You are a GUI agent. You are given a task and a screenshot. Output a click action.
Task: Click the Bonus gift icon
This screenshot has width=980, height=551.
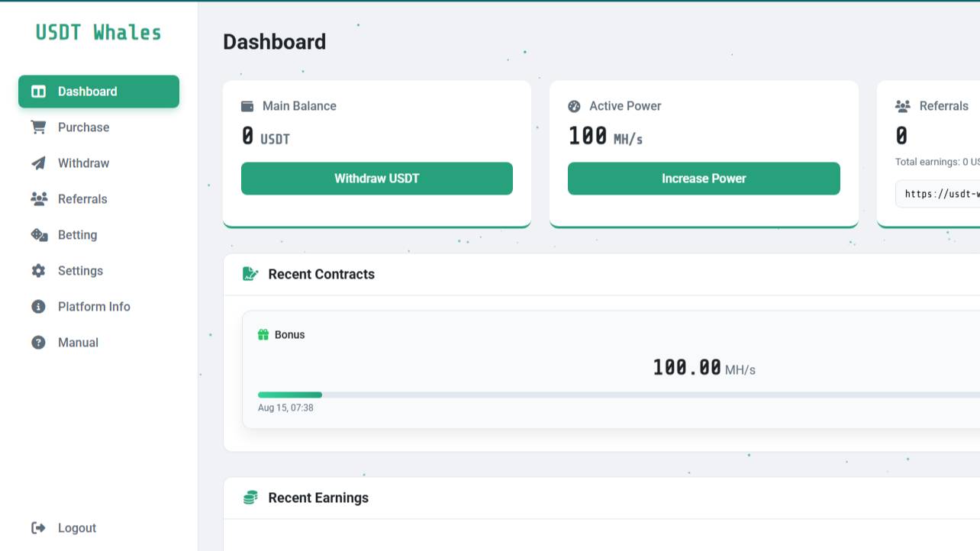point(263,335)
